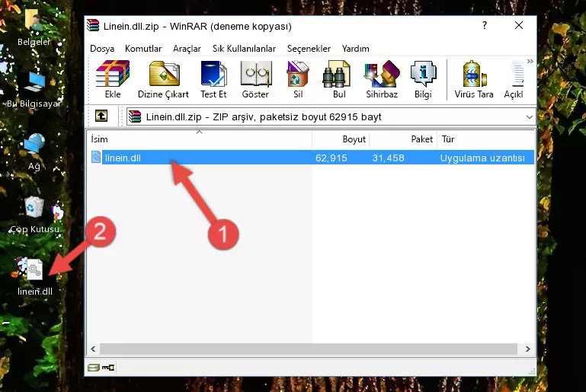Click size value 62,915
Image resolution: width=586 pixels, height=392 pixels.
pyautogui.click(x=331, y=158)
